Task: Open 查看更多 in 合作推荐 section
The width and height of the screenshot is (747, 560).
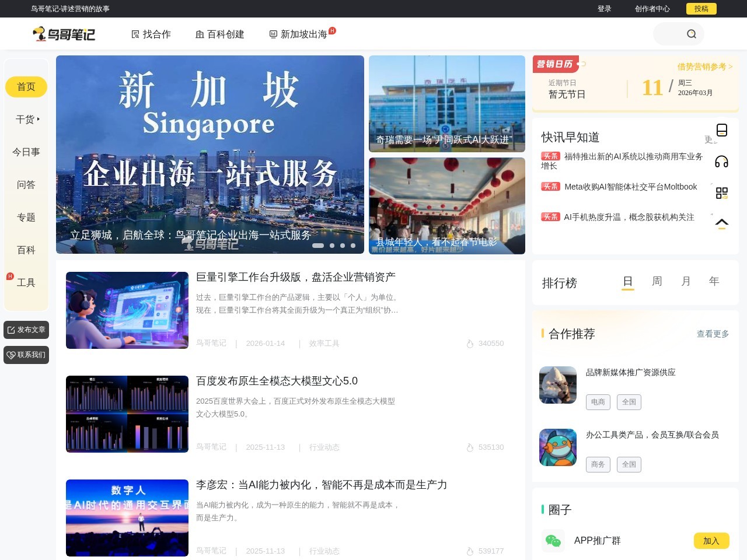Action: [713, 334]
